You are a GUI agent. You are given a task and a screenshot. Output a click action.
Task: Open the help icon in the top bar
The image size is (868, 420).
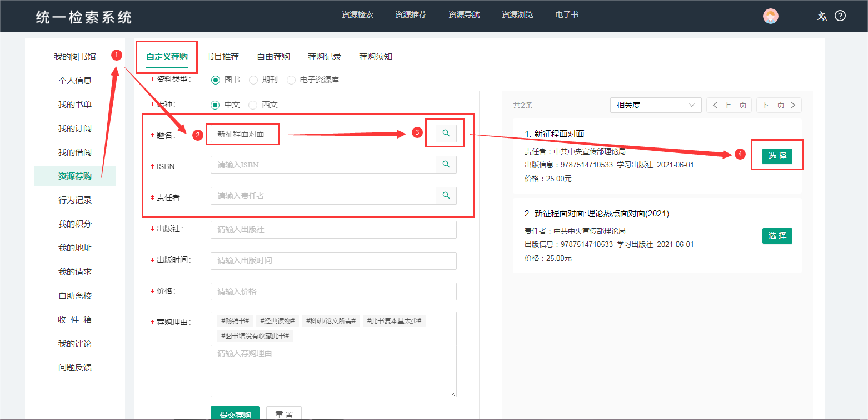pos(840,16)
